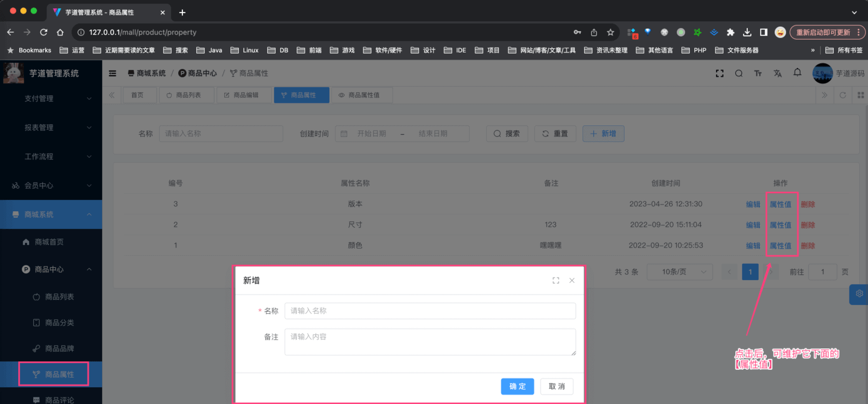868x404 pixels.
Task: Switch to the 商品属性值 tab
Action: pos(362,95)
